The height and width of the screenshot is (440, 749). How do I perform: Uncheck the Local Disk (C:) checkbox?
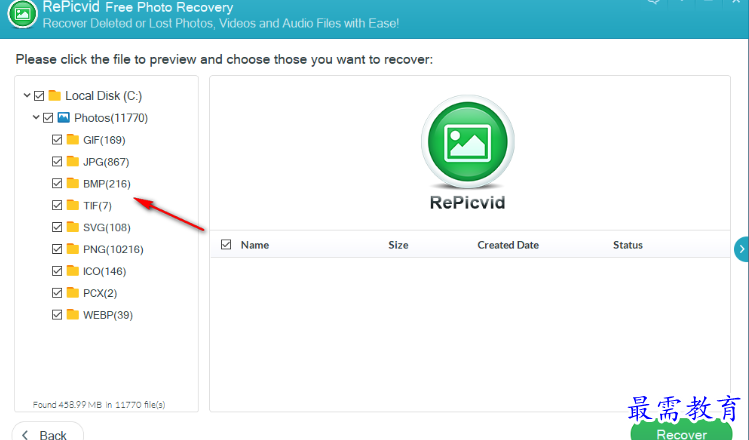tap(39, 96)
